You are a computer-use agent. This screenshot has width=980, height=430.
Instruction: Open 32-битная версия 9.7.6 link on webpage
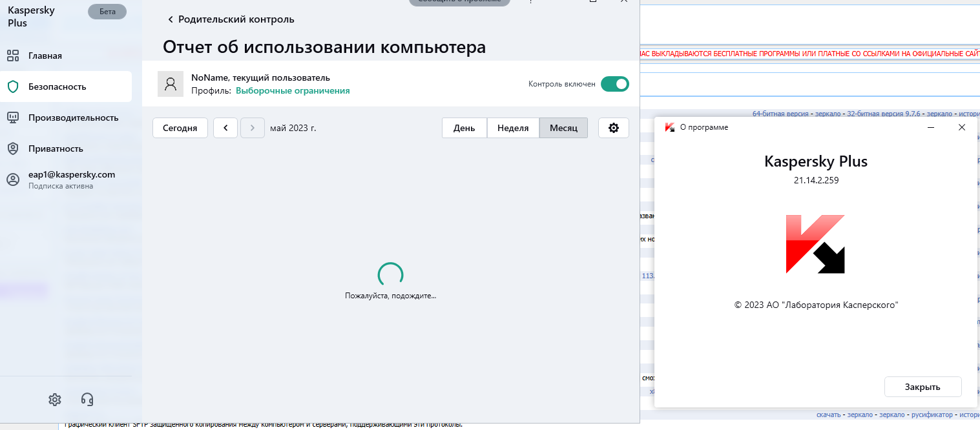coord(883,114)
